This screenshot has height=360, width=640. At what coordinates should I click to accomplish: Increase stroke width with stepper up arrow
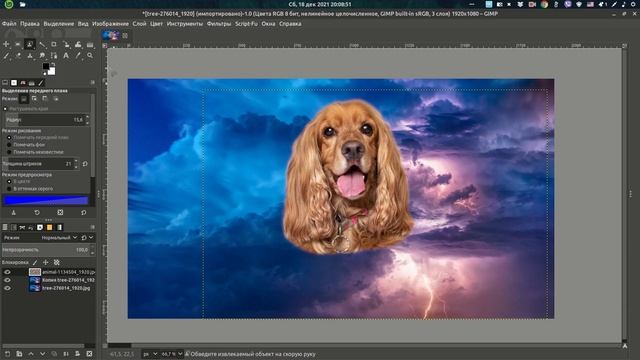pos(76,161)
